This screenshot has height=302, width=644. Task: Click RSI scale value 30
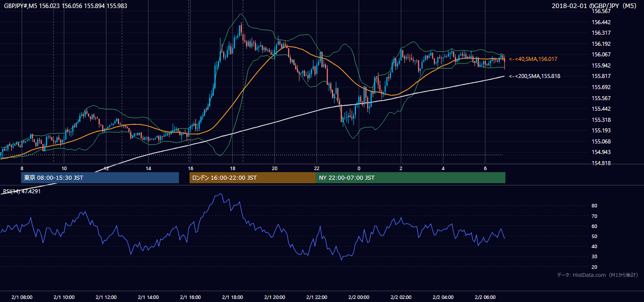594,257
